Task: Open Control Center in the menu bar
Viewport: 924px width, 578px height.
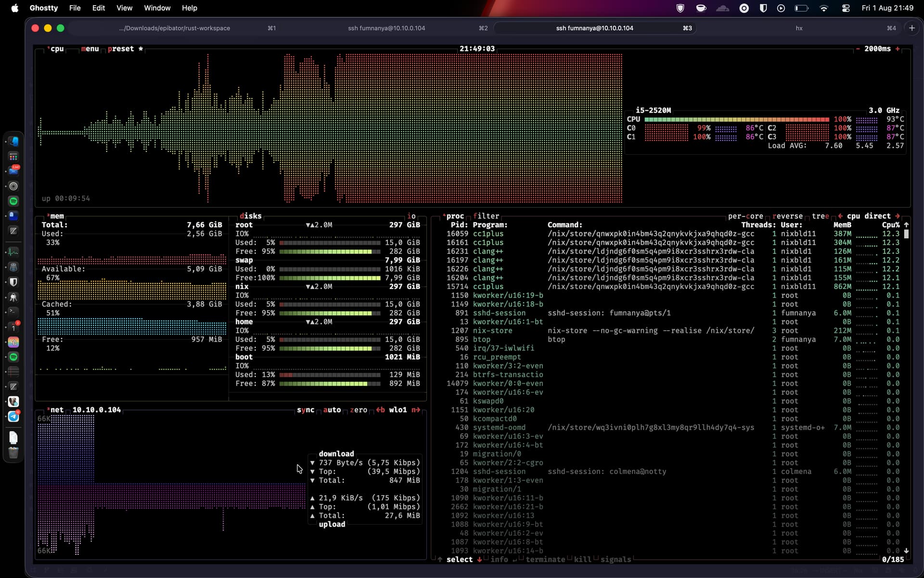Action: coord(846,8)
